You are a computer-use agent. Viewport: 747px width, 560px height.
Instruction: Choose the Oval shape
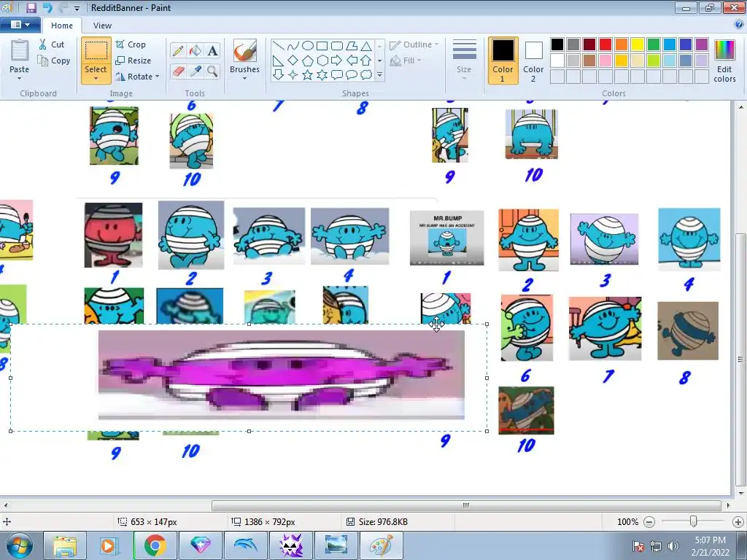tap(308, 46)
